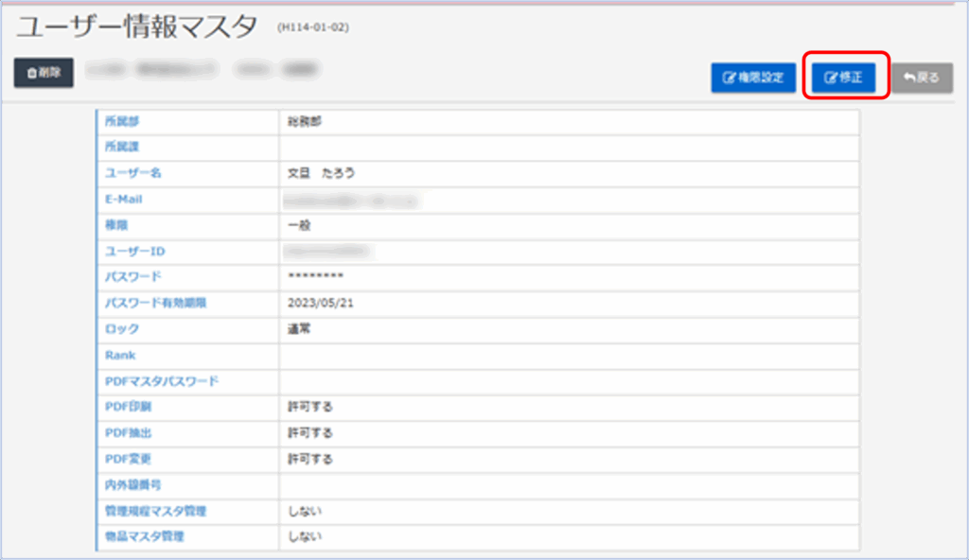
Task: Click the masked password asterisks value
Action: (x=315, y=277)
